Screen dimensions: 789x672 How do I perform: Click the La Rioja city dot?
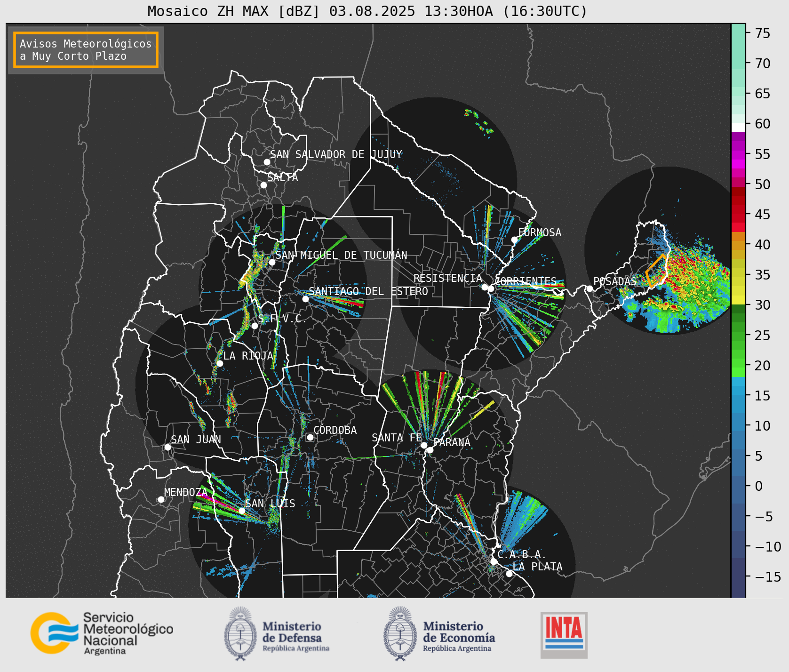click(x=220, y=363)
